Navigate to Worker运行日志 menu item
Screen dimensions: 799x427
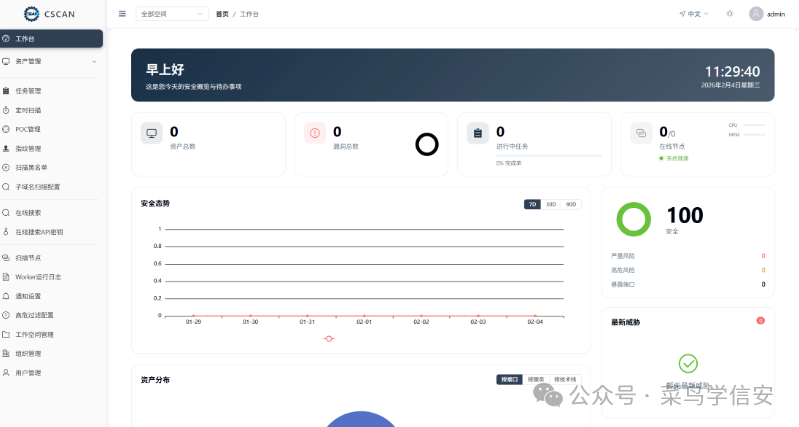click(x=51, y=277)
